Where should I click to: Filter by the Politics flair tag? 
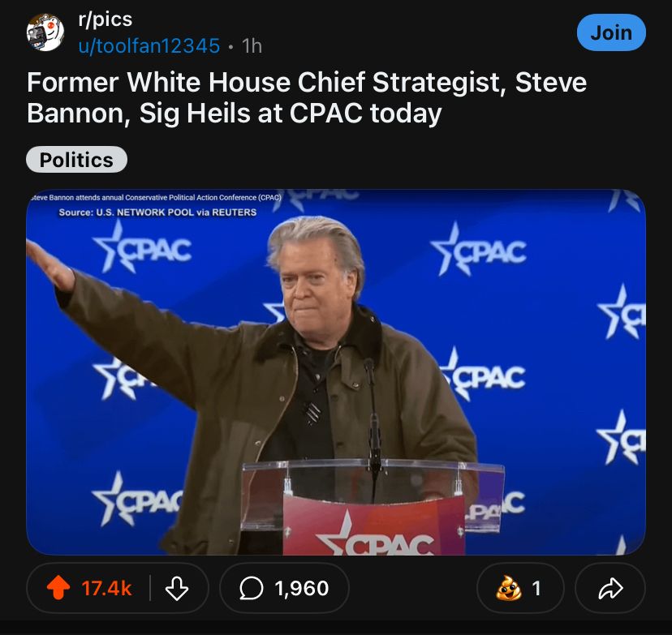[77, 160]
